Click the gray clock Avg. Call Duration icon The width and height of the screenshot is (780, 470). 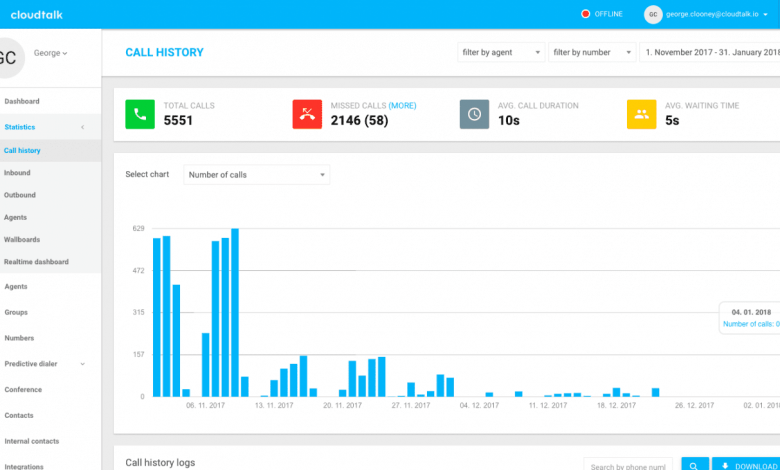474,114
